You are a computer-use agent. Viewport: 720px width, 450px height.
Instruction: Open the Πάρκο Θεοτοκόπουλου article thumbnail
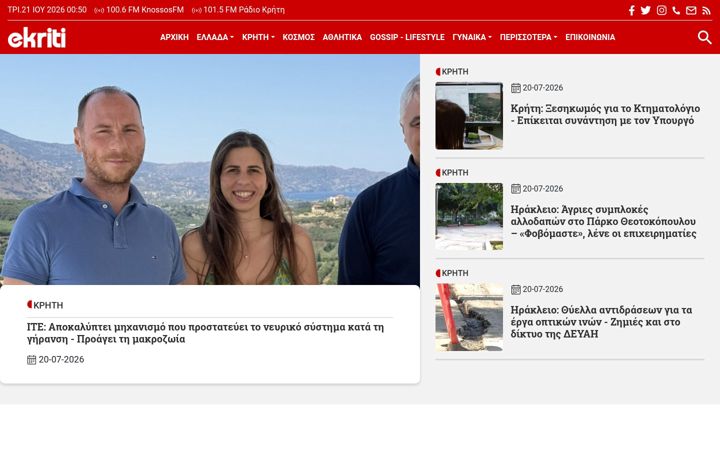coord(469,217)
